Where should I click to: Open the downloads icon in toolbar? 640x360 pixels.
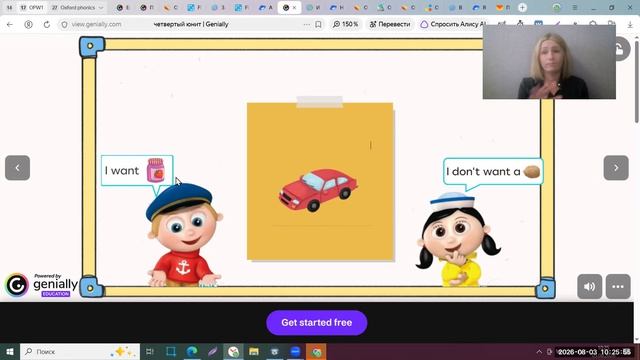tap(630, 24)
